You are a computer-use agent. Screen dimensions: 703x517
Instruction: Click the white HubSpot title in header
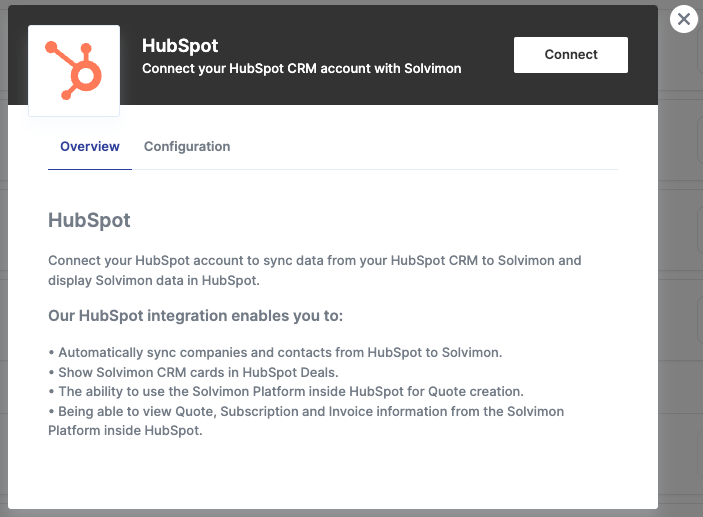point(180,46)
